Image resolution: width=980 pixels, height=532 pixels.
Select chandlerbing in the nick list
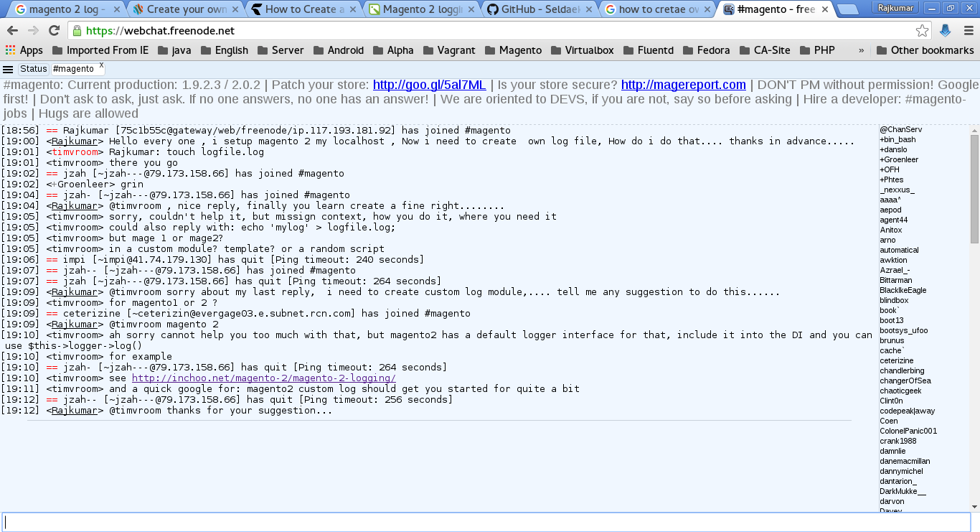coord(903,370)
